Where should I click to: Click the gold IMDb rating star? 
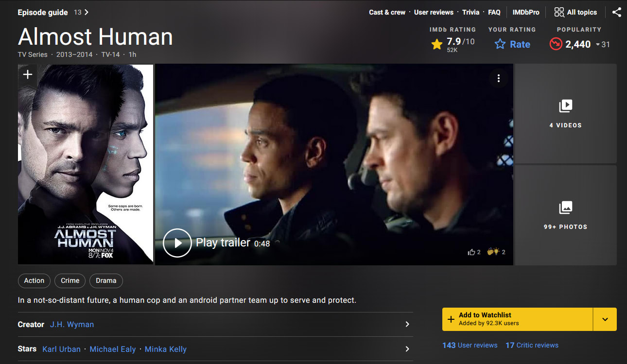pos(437,44)
